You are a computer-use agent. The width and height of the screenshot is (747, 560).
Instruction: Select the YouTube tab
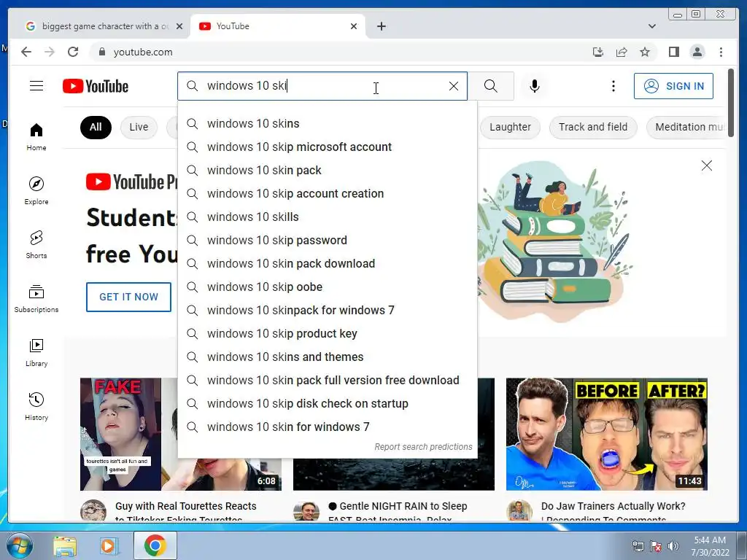277,26
